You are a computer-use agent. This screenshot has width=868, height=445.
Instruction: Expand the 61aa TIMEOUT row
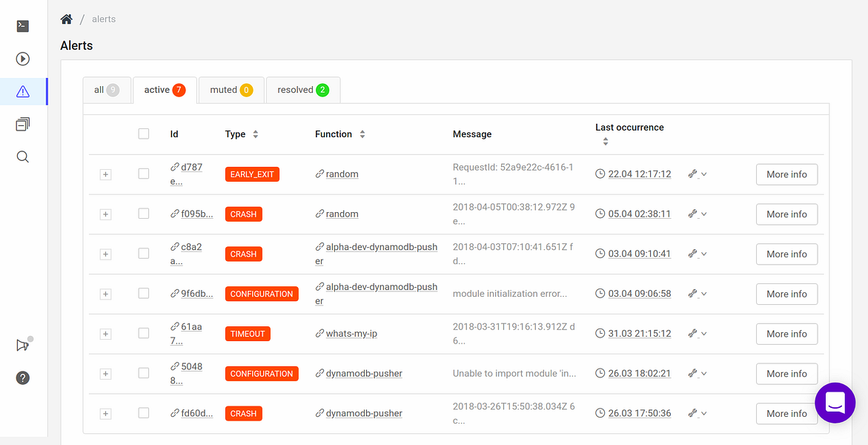pos(106,334)
